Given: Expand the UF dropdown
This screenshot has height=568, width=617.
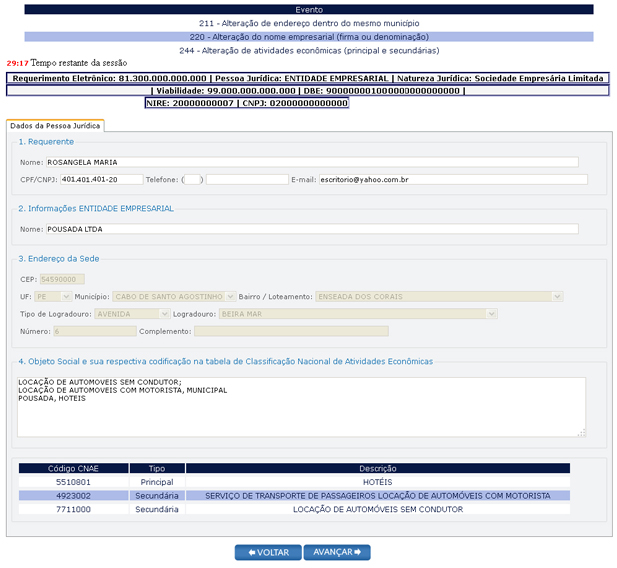Looking at the screenshot, I should [53, 296].
